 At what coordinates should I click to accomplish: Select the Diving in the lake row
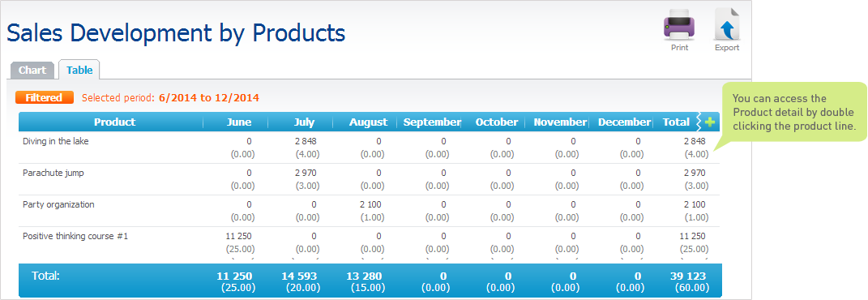370,148
